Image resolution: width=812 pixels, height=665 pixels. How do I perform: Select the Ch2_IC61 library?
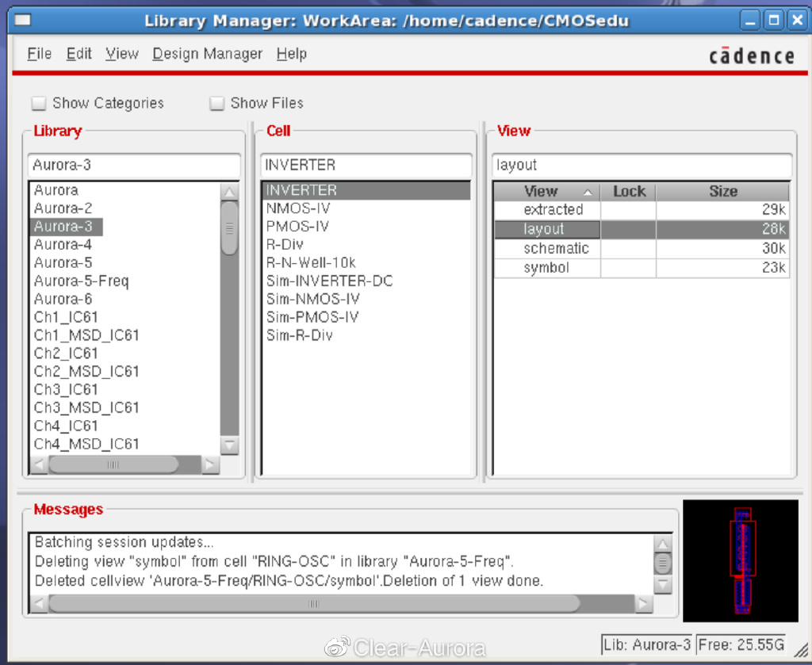click(x=66, y=354)
